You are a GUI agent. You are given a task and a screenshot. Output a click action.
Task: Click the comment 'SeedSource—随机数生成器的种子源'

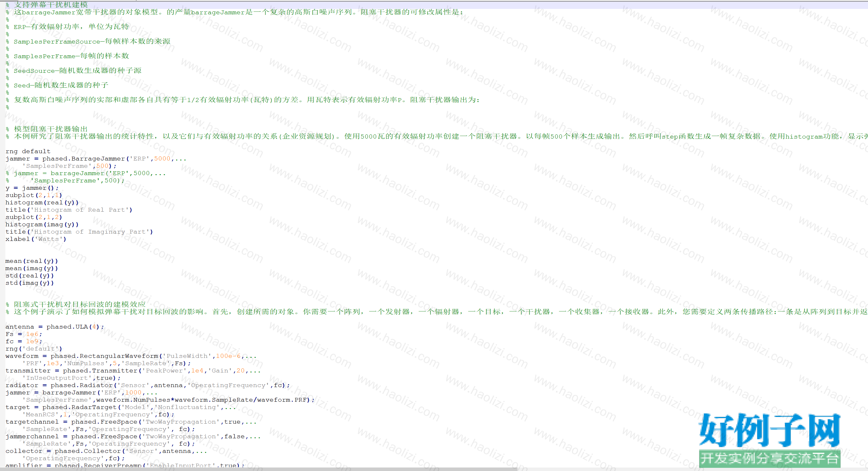pyautogui.click(x=77, y=71)
